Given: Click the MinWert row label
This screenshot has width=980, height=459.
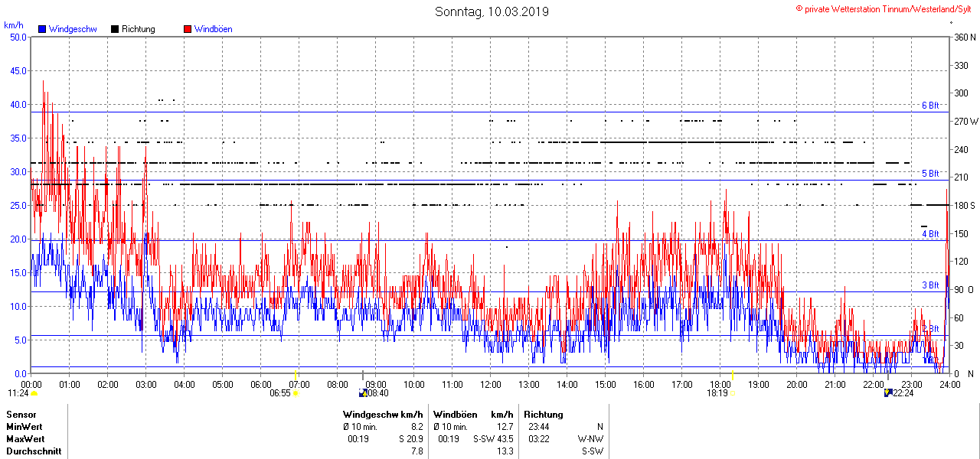Looking at the screenshot, I should (x=24, y=427).
